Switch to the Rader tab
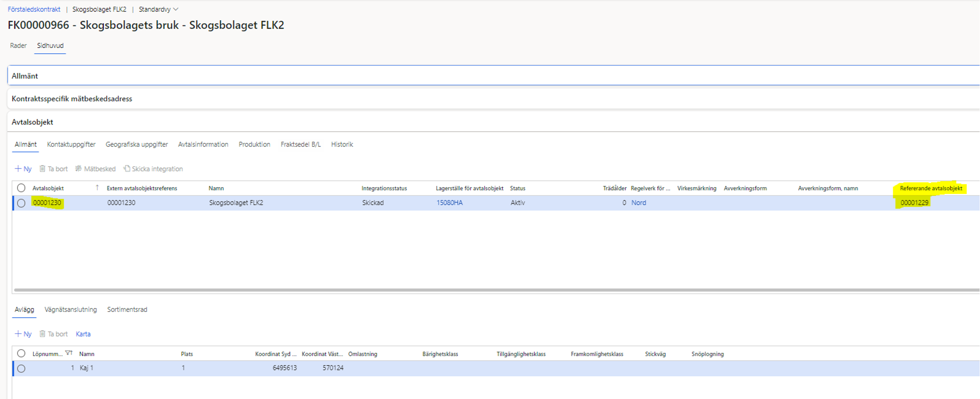 [x=18, y=46]
